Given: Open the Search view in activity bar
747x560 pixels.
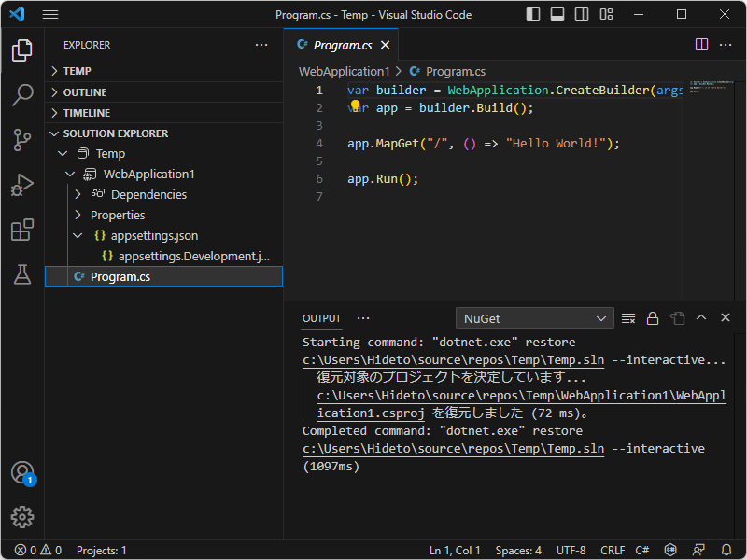Looking at the screenshot, I should [x=22, y=95].
